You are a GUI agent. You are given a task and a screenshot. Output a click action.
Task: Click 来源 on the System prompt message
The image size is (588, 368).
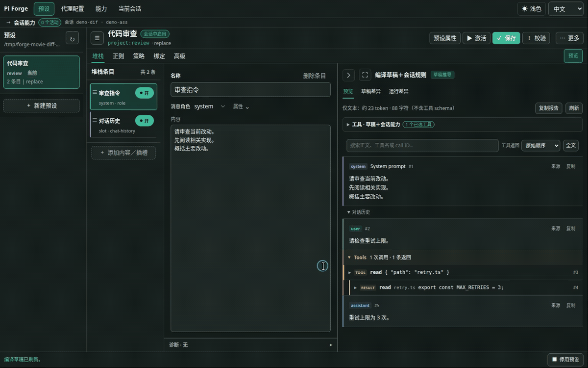pos(556,166)
